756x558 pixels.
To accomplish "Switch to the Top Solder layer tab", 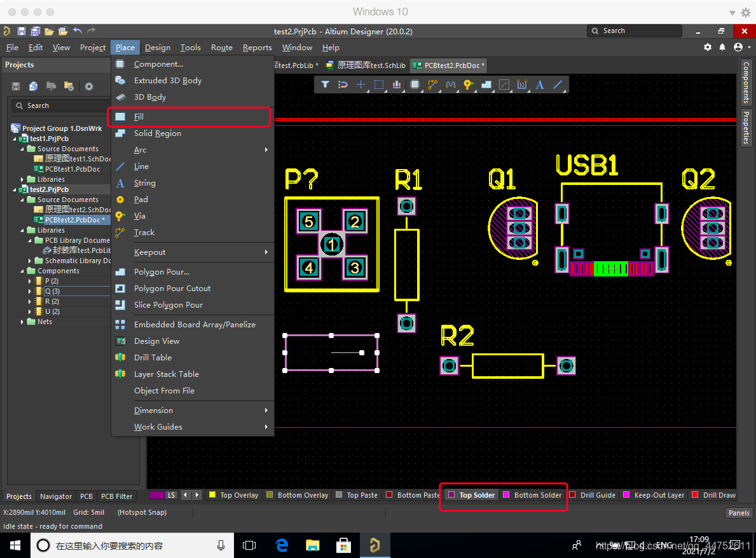I will point(472,495).
